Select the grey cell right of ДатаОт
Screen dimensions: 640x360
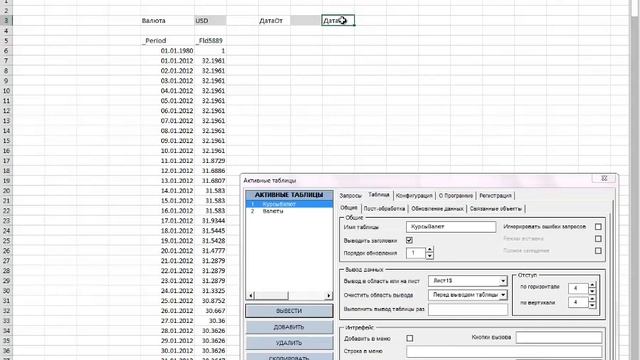[x=305, y=20]
